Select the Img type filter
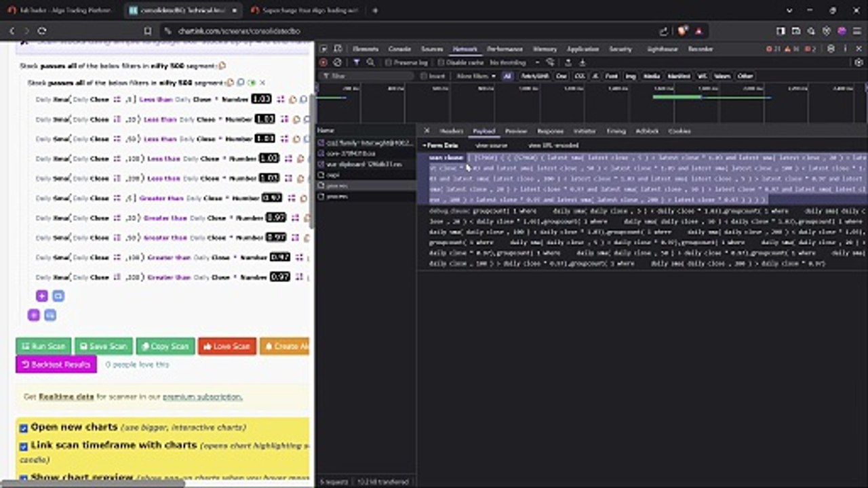 (631, 76)
